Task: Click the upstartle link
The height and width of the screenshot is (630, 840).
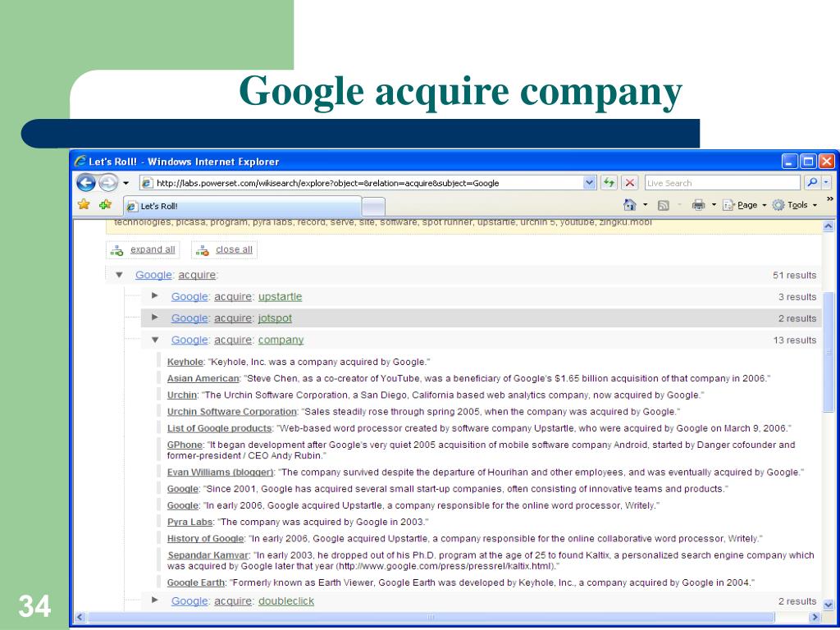Action: point(281,297)
